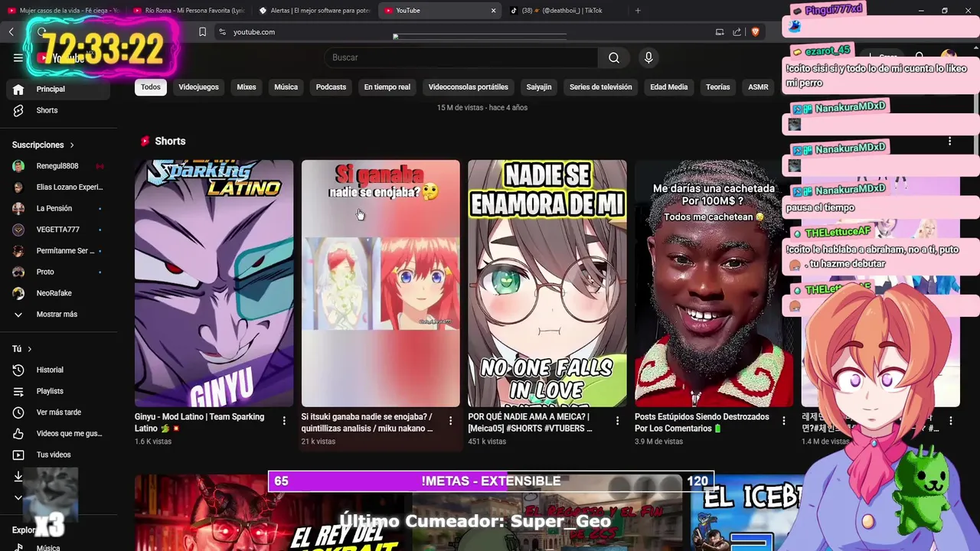Switch to the TikTok @deathboii_ tab
The width and height of the screenshot is (980, 551).
[x=565, y=11]
